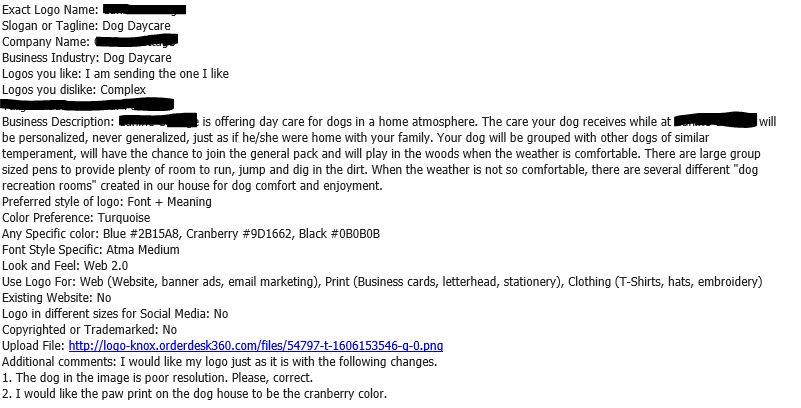This screenshot has height=408, width=801.
Task: Click the 'Logos you dislike: Complex' line
Action: (74, 90)
